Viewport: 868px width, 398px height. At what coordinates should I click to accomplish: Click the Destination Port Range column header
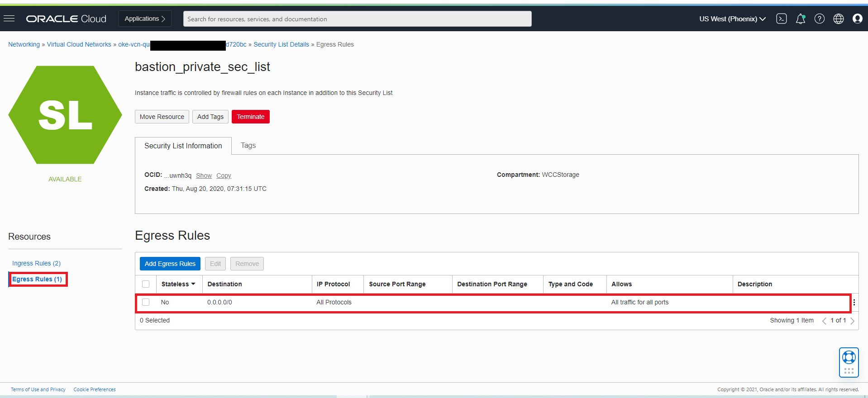coord(492,284)
